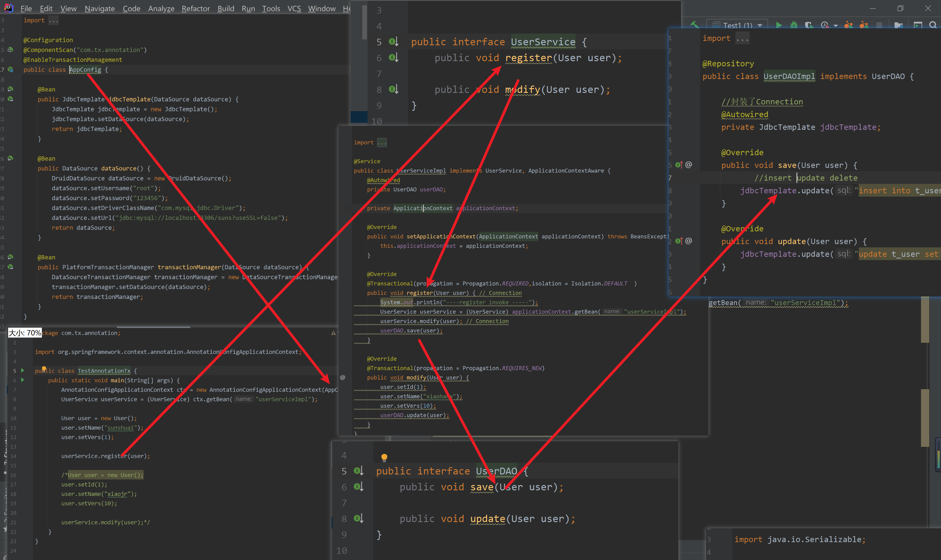This screenshot has width=941, height=560.
Task: Click implementations icon beside UserService interface line
Action: (393, 41)
